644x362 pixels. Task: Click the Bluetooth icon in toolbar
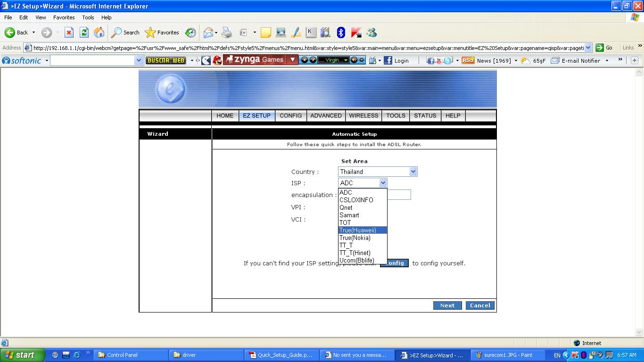click(x=341, y=33)
